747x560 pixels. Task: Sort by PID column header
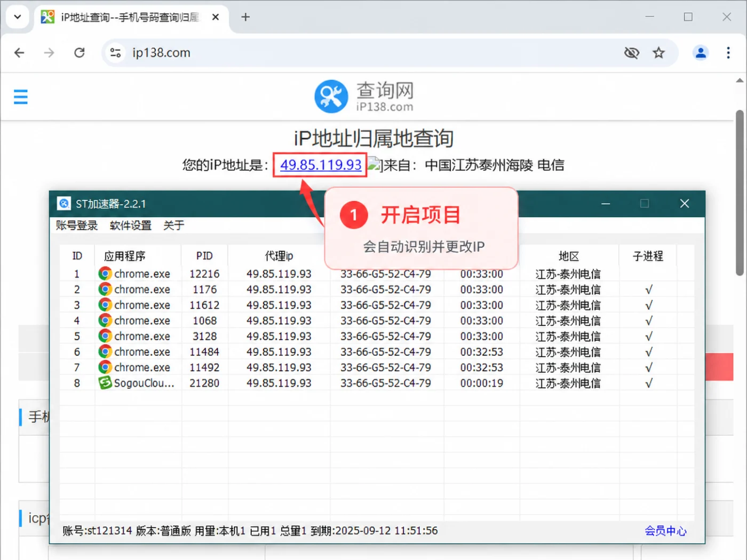point(204,256)
